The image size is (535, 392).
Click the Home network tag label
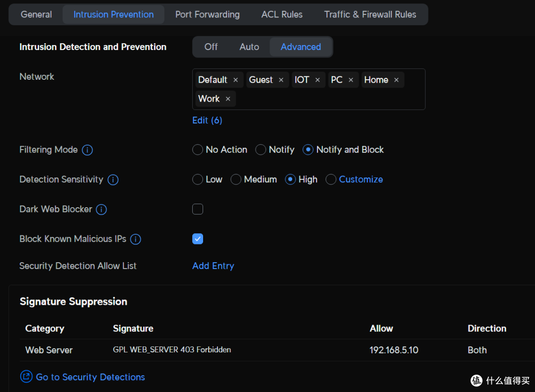click(x=376, y=80)
